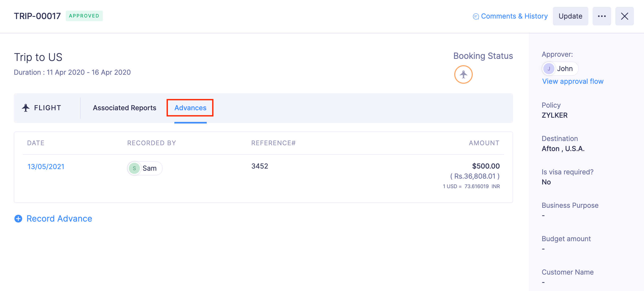This screenshot has height=291, width=644.
Task: Click the airplane icon in Flight tab
Action: [x=26, y=108]
